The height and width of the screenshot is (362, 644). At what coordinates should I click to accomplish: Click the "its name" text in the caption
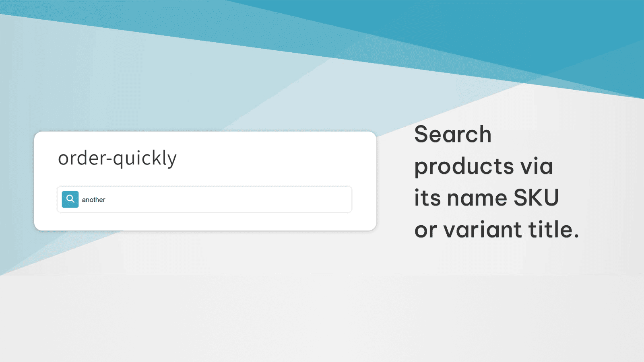pos(460,198)
